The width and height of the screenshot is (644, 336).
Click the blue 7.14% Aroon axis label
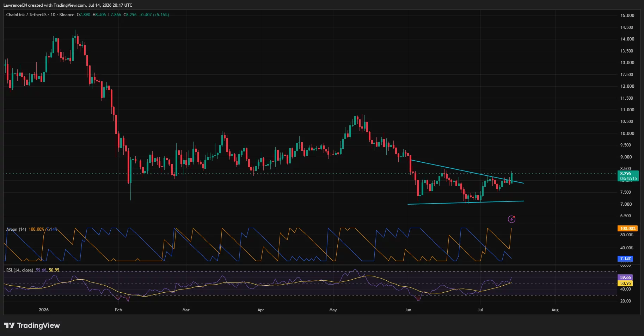click(626, 259)
